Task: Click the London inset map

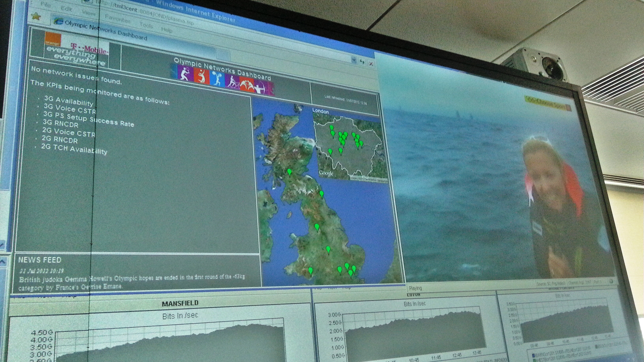Action: 350,147
